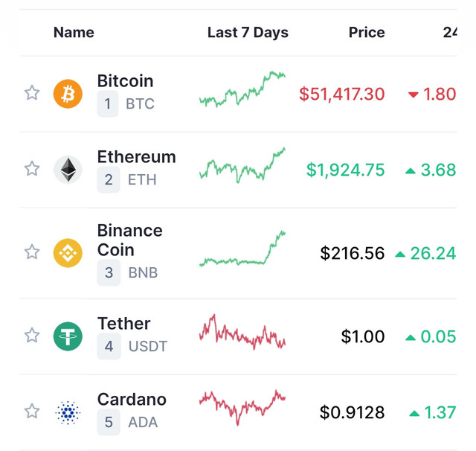Sort by the Price column header
The width and height of the screenshot is (476, 451).
tap(367, 33)
